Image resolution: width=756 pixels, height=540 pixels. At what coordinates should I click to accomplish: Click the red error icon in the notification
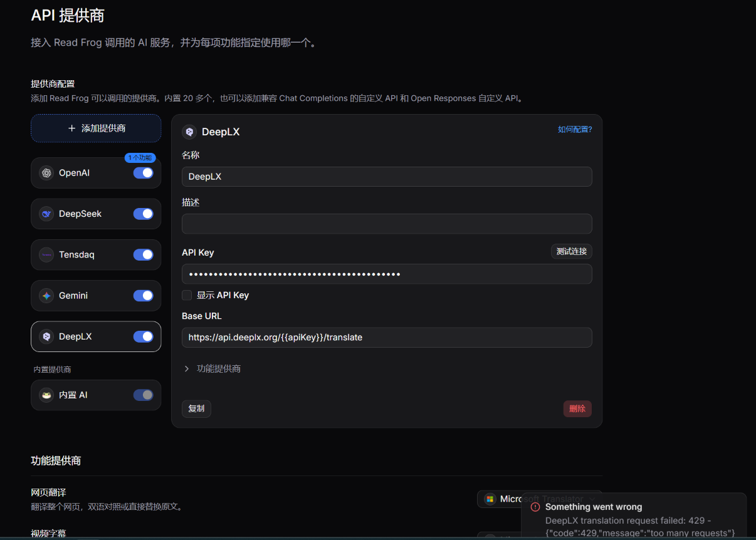click(x=535, y=507)
